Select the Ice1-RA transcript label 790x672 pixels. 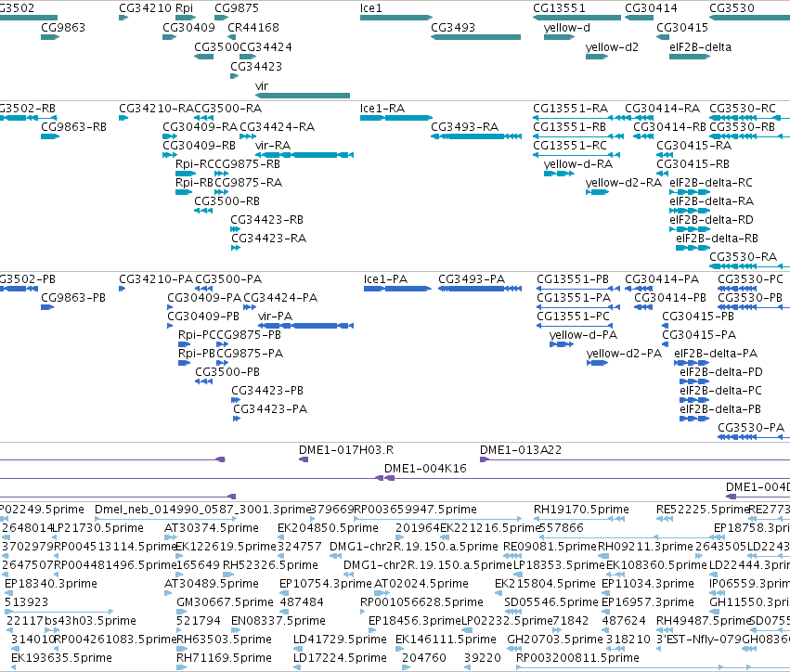coord(382,109)
